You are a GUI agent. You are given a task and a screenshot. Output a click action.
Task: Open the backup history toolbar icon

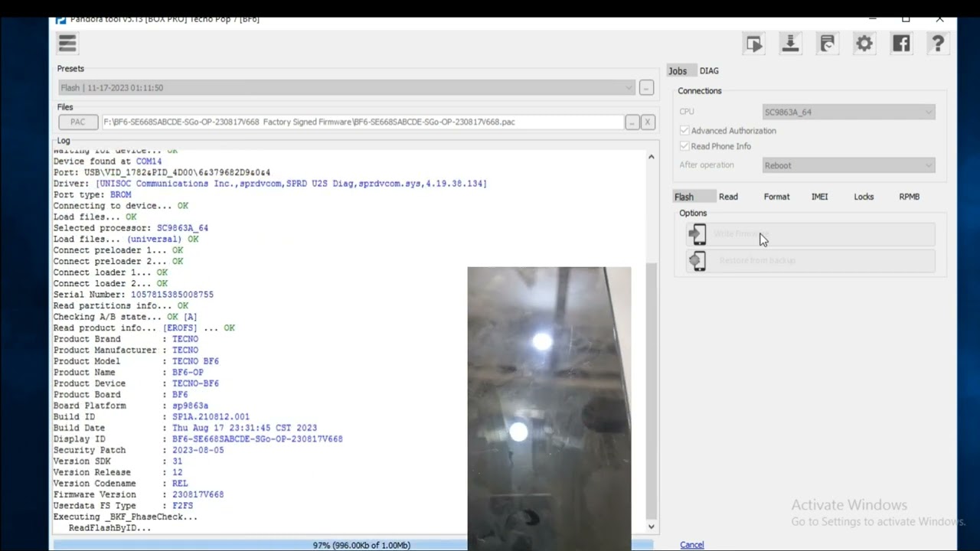(x=827, y=44)
